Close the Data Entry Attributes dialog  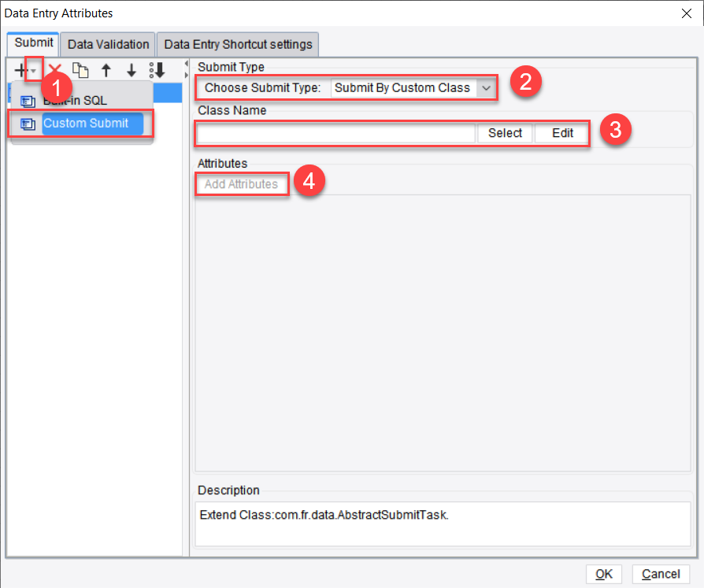click(x=686, y=13)
